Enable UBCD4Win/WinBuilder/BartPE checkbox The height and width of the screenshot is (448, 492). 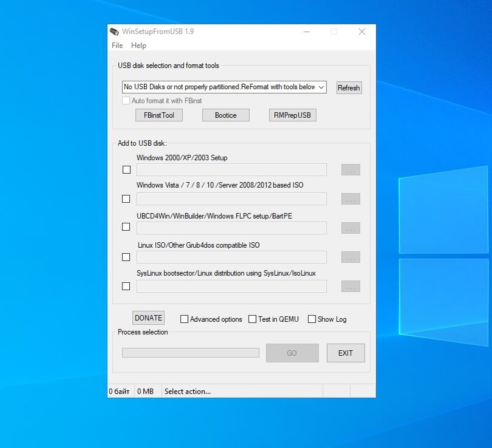pyautogui.click(x=126, y=227)
